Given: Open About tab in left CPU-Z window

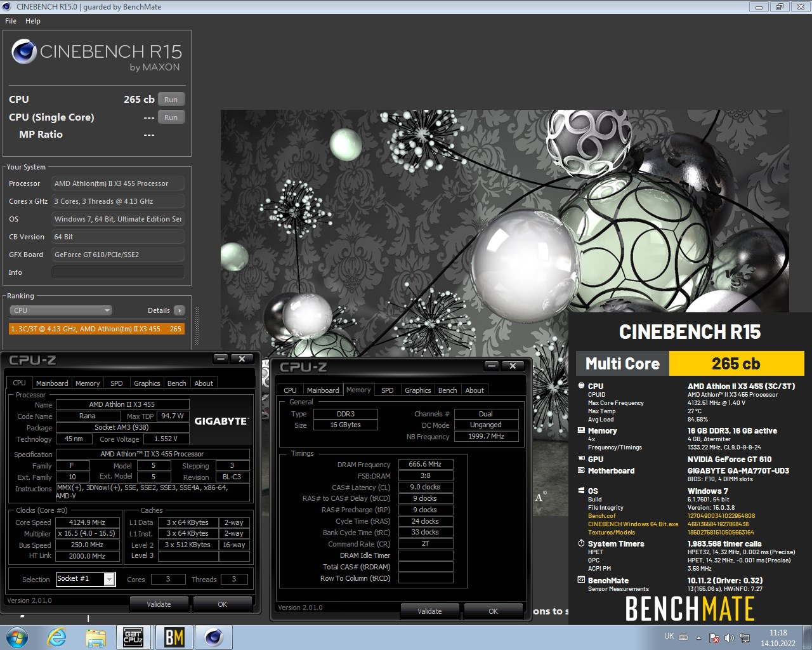Looking at the screenshot, I should click(204, 383).
